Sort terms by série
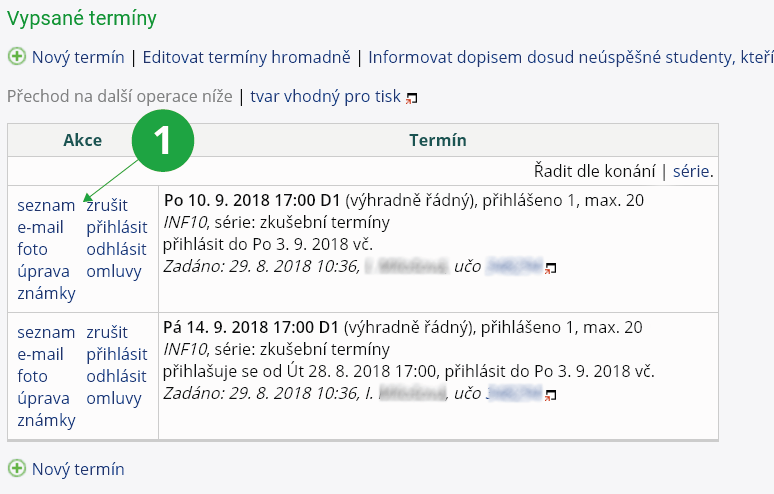The height and width of the screenshot is (494, 774). click(691, 171)
